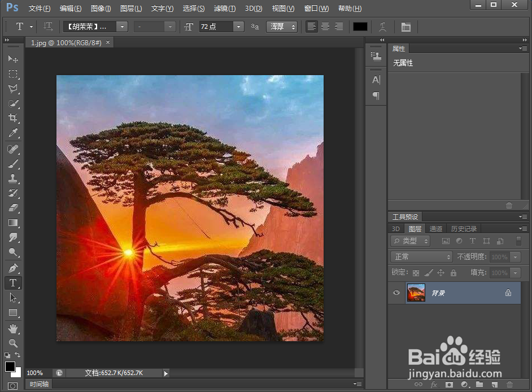Select the Pen tool
The width and height of the screenshot is (532, 392).
(x=13, y=268)
